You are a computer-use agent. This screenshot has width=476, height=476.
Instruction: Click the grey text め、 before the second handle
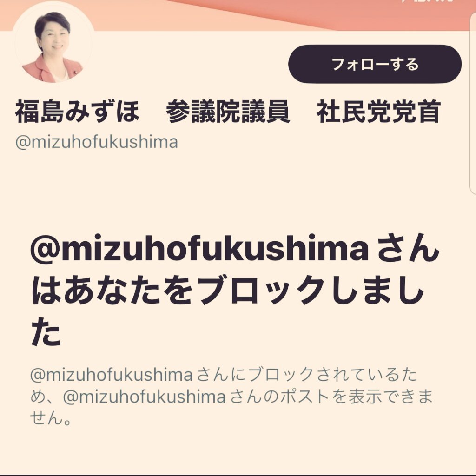tap(46, 397)
